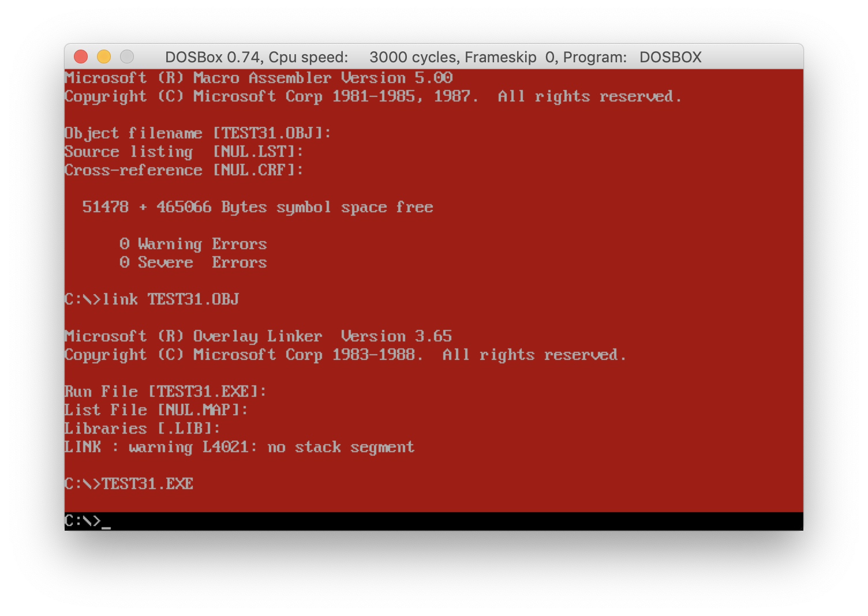
Task: Click the 'List File [NUL.MAP]:' line
Action: tap(156, 410)
